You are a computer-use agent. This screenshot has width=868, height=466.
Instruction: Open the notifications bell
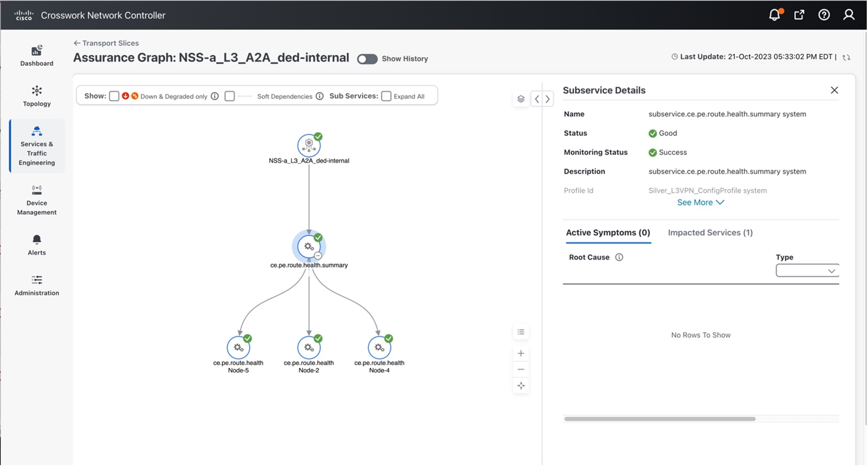point(774,14)
